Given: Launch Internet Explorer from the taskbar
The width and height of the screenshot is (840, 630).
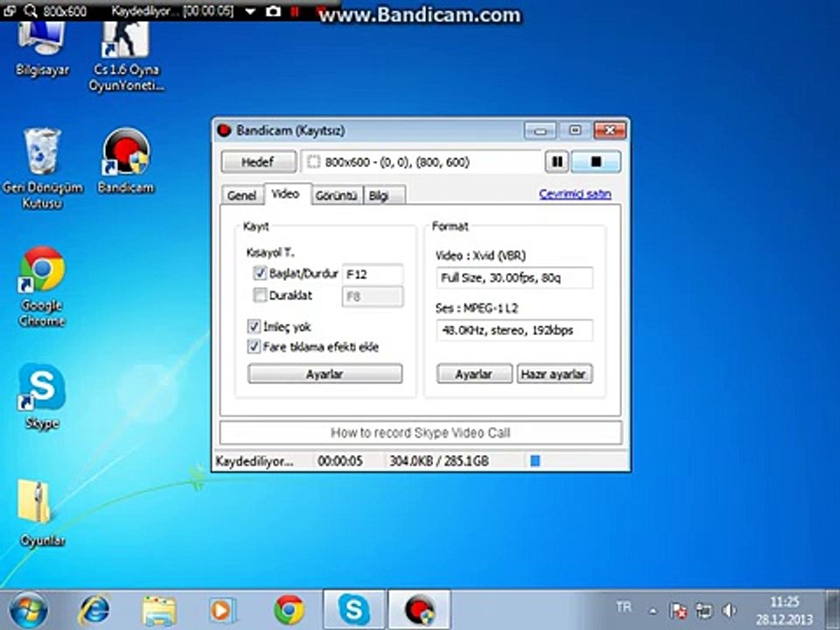Looking at the screenshot, I should tap(94, 610).
